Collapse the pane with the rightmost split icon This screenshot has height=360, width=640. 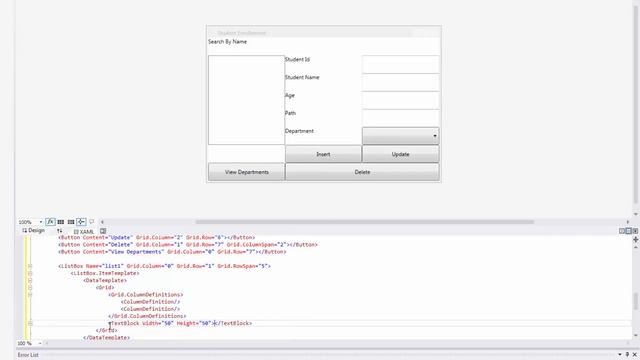(x=635, y=231)
